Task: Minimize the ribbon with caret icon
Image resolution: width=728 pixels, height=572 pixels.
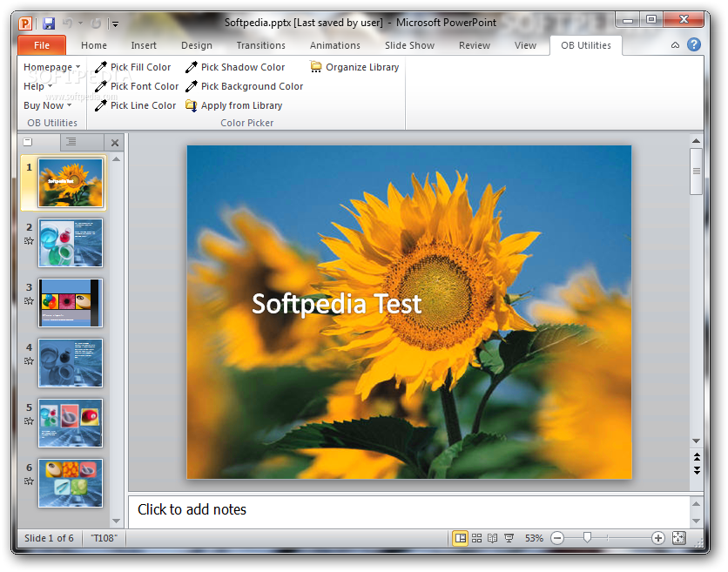Action: [x=675, y=45]
